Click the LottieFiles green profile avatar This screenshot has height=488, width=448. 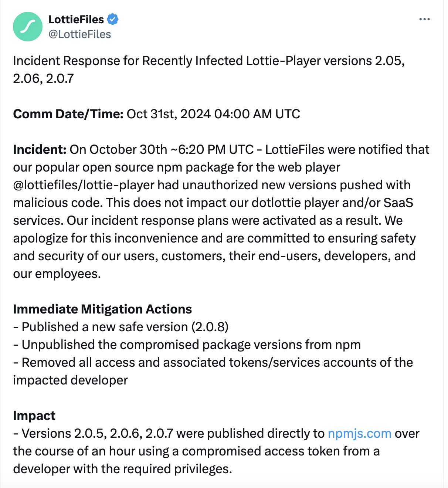pyautogui.click(x=28, y=27)
